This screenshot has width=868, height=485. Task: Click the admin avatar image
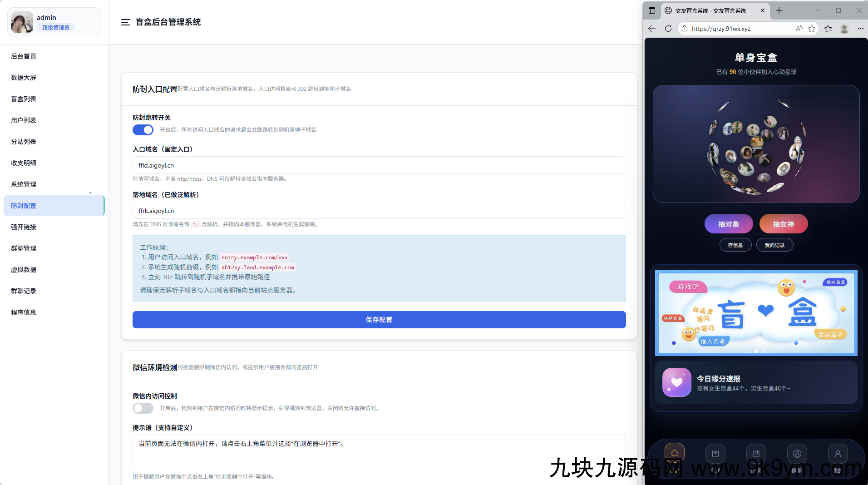click(21, 22)
